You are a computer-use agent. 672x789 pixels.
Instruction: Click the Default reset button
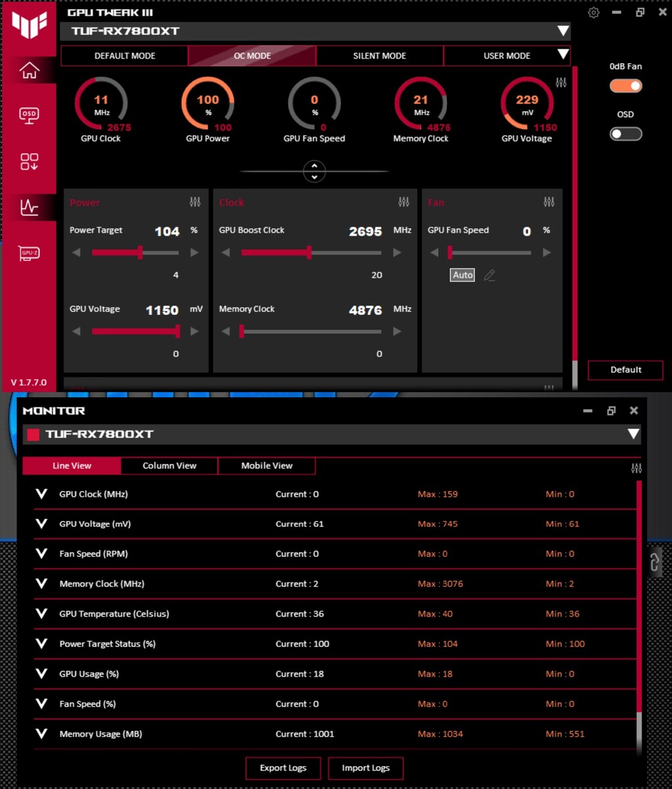coord(625,370)
